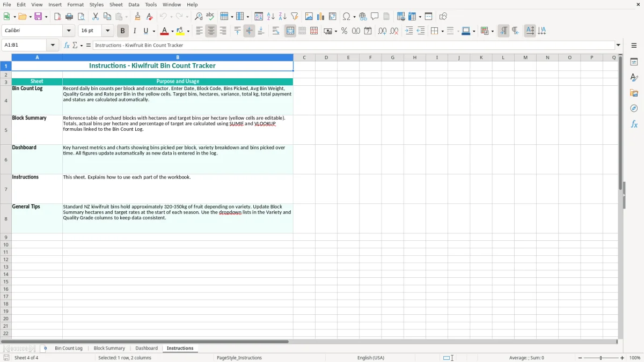Open the Font Name dropdown
The height and width of the screenshot is (362, 644).
click(69, 31)
